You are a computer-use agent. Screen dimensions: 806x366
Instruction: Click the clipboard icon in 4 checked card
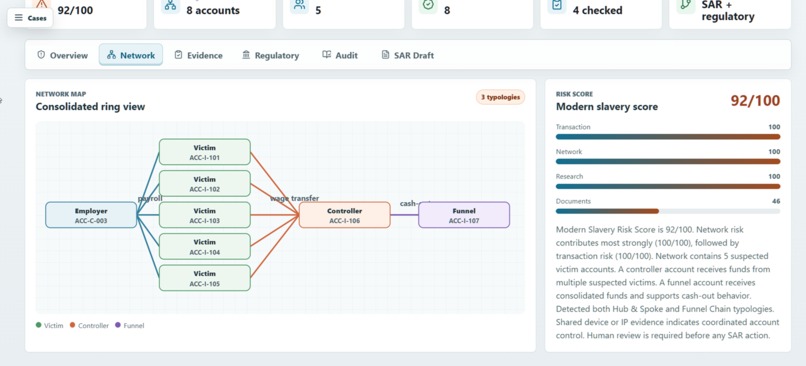tap(557, 6)
